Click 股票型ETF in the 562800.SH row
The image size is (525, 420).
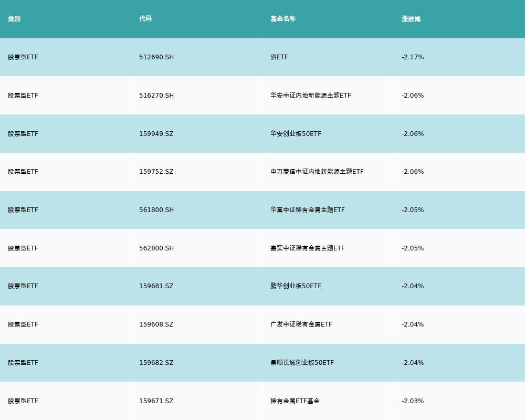23,248
